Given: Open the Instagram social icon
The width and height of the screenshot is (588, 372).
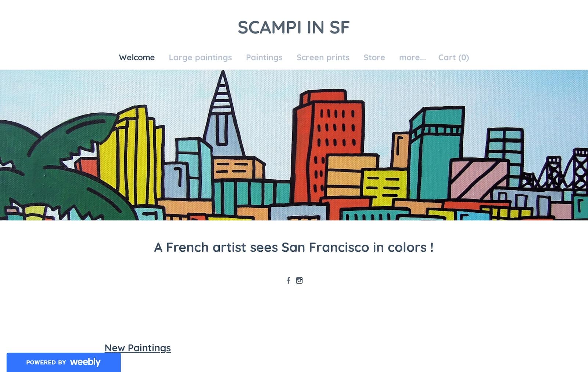Looking at the screenshot, I should pyautogui.click(x=300, y=280).
